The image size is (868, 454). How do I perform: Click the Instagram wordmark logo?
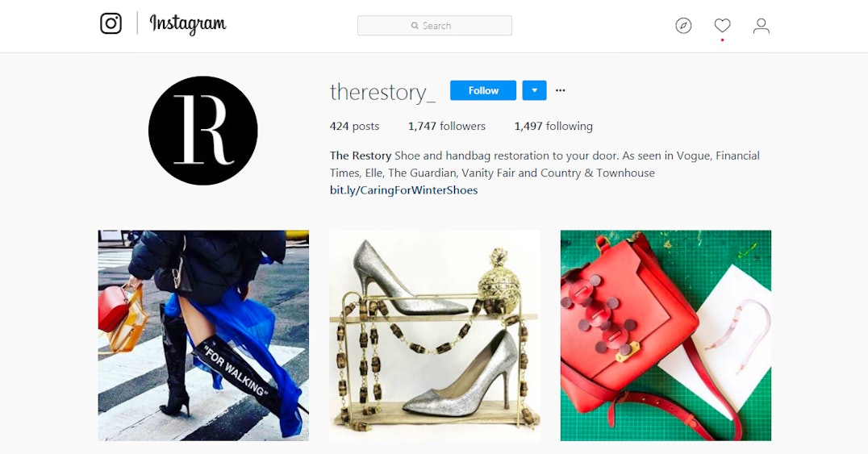[x=188, y=24]
